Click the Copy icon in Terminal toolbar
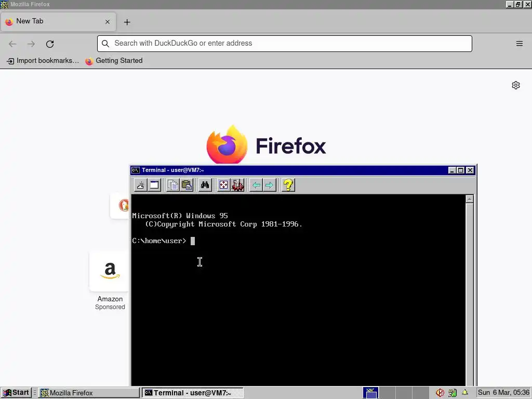The image size is (532, 399). (173, 185)
